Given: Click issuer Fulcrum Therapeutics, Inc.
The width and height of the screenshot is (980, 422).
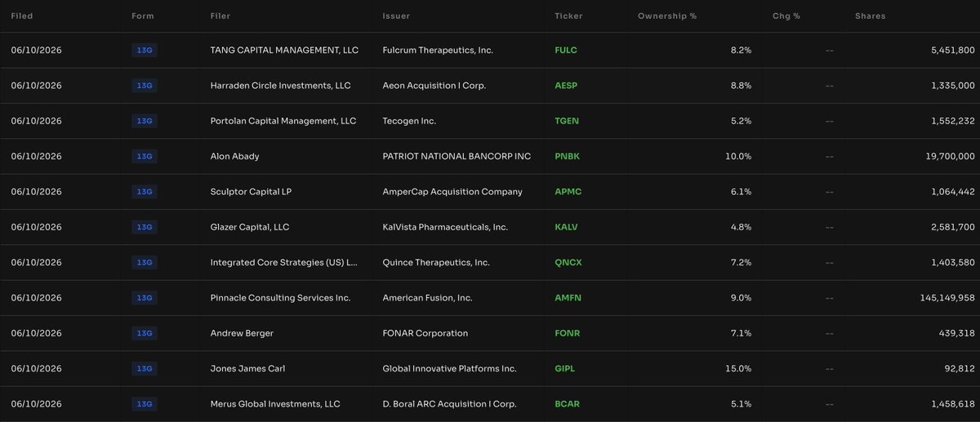Looking at the screenshot, I should [x=438, y=51].
